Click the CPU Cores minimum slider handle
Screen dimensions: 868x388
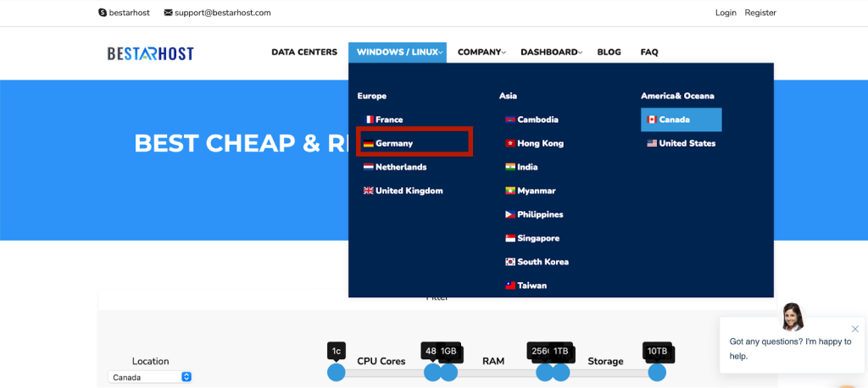(336, 373)
